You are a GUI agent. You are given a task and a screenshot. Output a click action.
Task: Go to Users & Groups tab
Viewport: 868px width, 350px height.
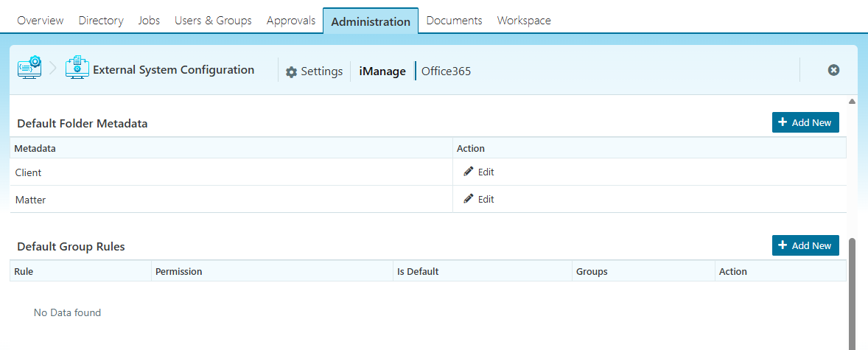[x=213, y=21]
